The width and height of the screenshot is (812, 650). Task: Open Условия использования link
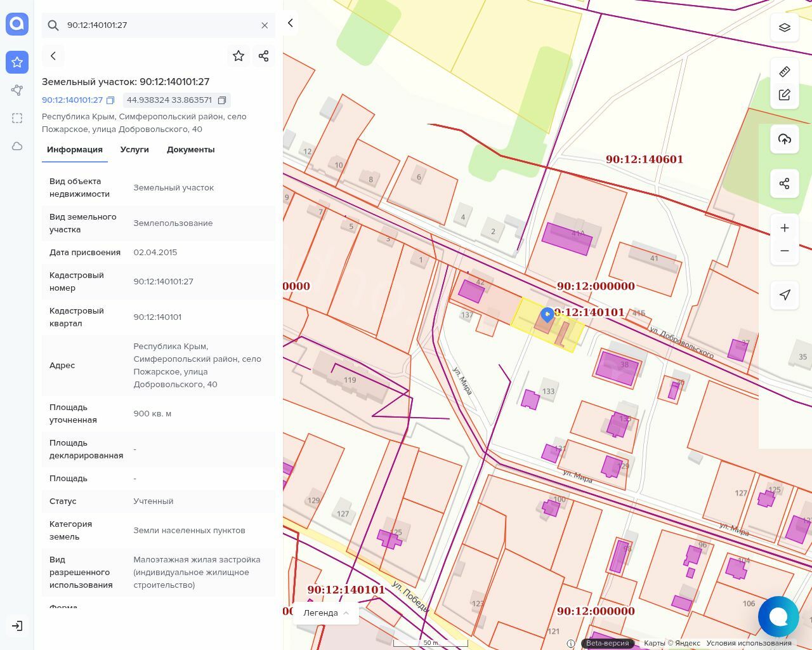coord(749,643)
